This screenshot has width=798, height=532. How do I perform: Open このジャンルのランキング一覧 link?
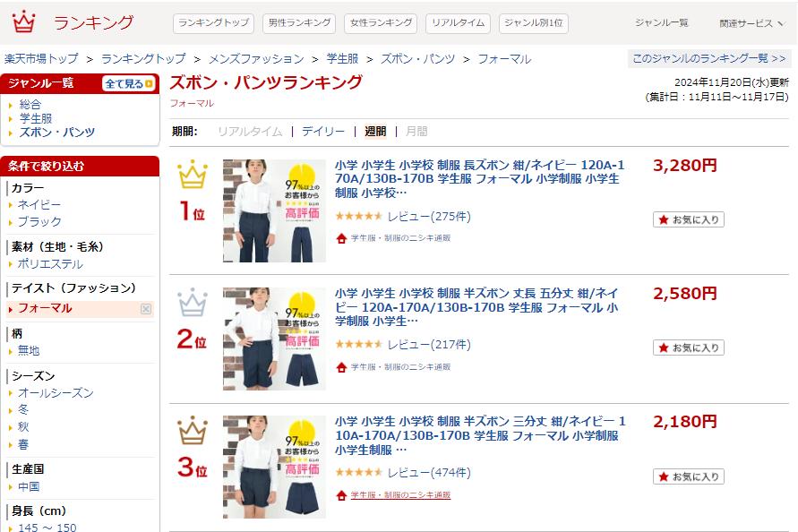pos(709,58)
